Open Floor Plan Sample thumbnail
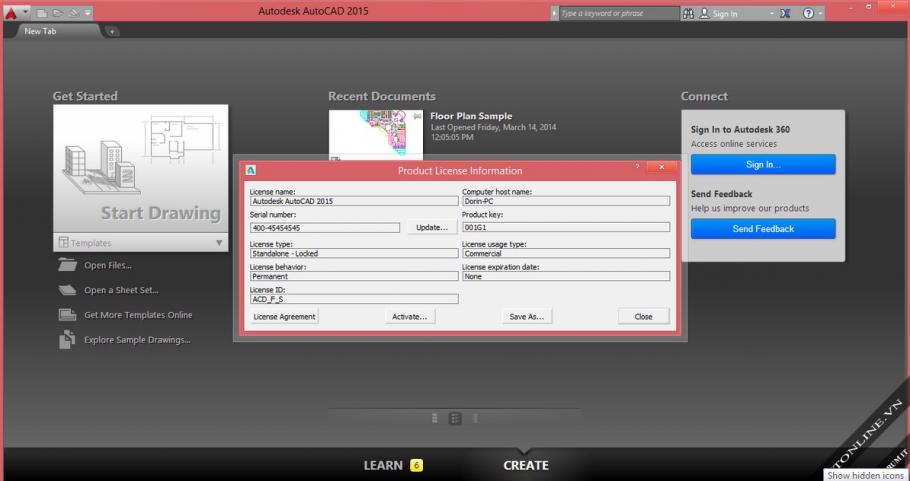 click(375, 133)
